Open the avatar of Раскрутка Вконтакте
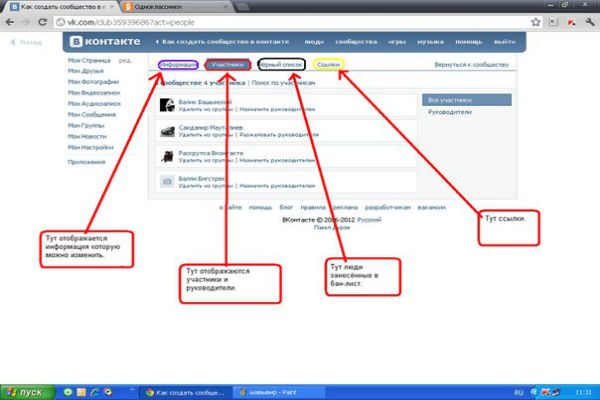Screen dimensions: 600x400 [x=167, y=156]
